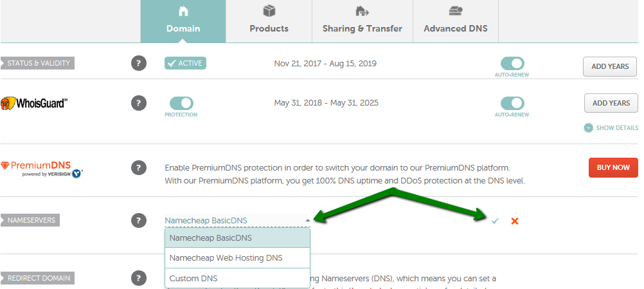The height and width of the screenshot is (289, 644).
Task: Click the WhoisGuard logo
Action: tap(33, 103)
